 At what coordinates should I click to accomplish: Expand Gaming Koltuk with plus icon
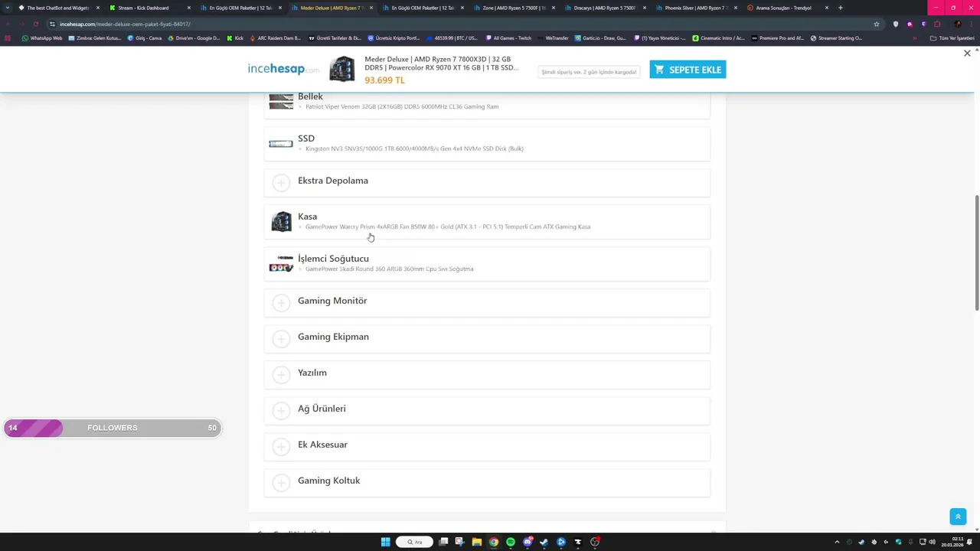pos(281,482)
